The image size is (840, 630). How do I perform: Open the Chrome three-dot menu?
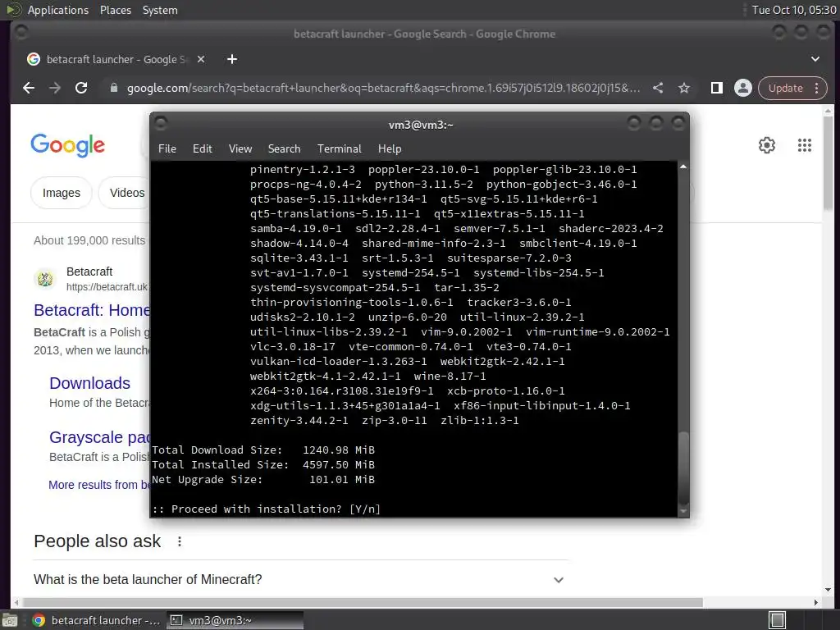(x=817, y=88)
